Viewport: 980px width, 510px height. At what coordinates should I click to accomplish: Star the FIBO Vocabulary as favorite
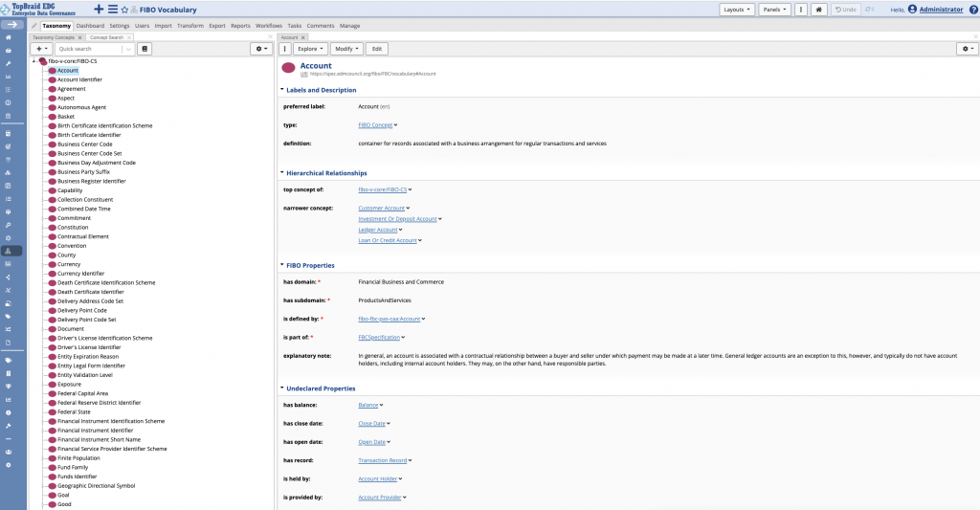124,10
